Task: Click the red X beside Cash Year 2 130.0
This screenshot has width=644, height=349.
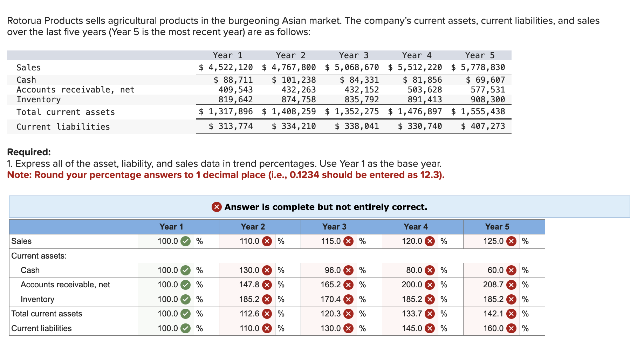Action: pyautogui.click(x=267, y=271)
